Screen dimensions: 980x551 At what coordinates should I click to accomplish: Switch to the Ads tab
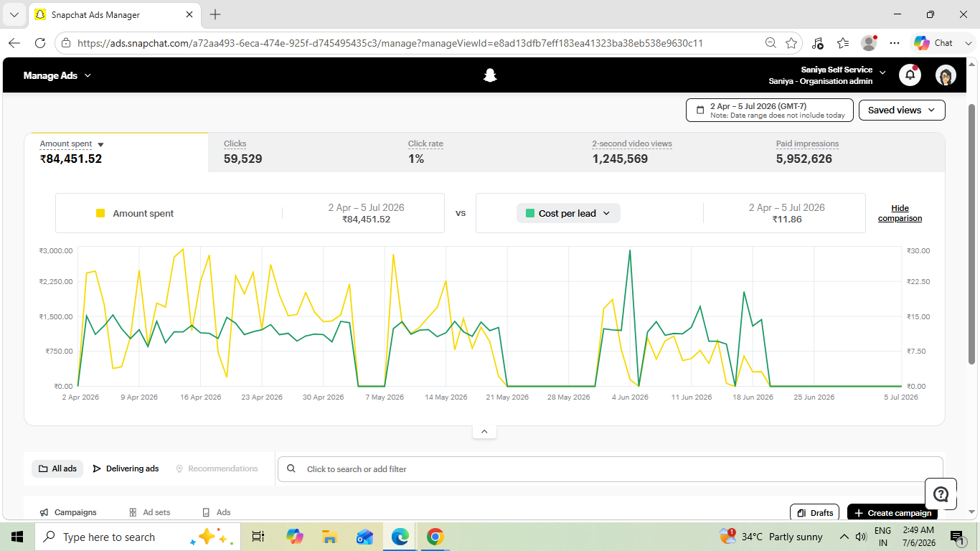[x=217, y=512]
